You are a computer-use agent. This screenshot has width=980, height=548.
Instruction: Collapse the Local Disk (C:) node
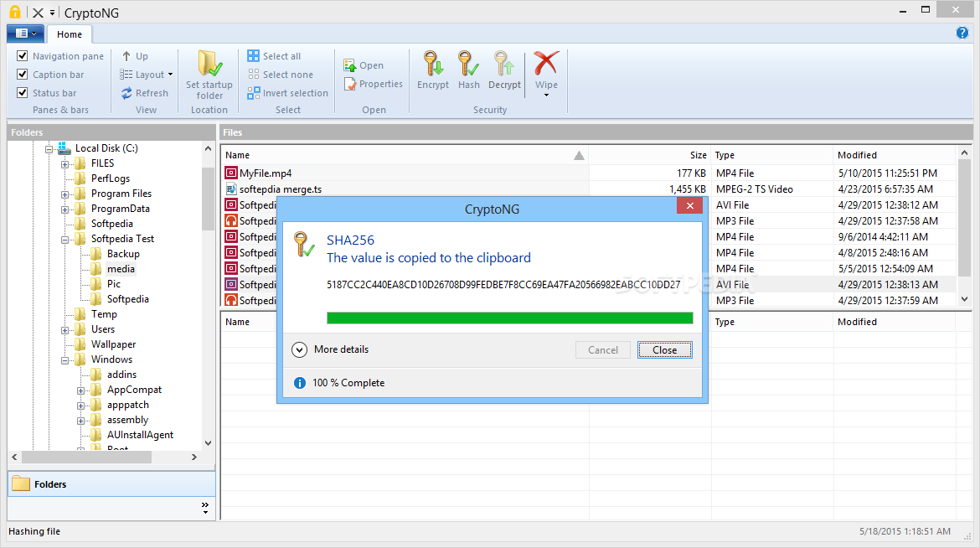(x=49, y=149)
